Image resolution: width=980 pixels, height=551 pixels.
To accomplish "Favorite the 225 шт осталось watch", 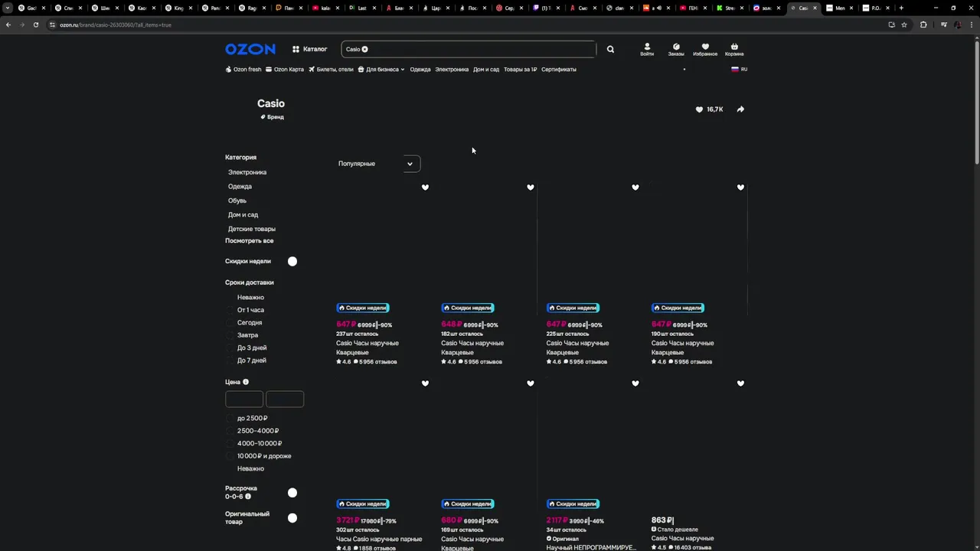I will coord(635,187).
